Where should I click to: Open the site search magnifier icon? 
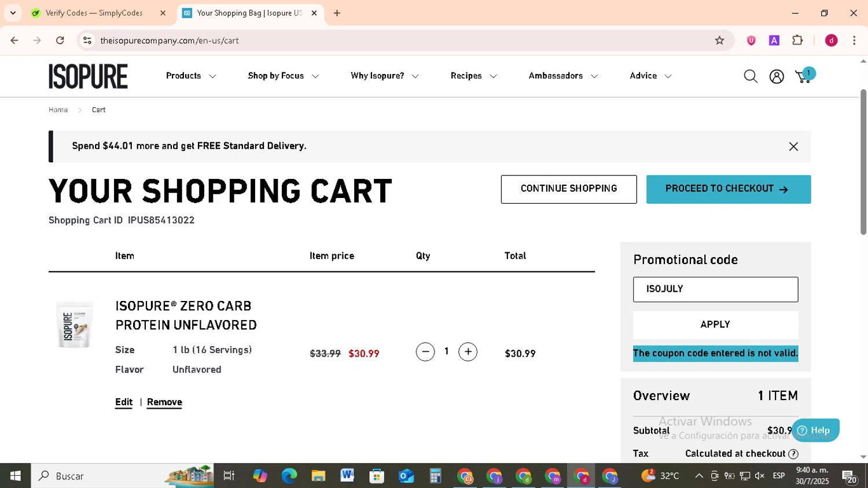[751, 76]
